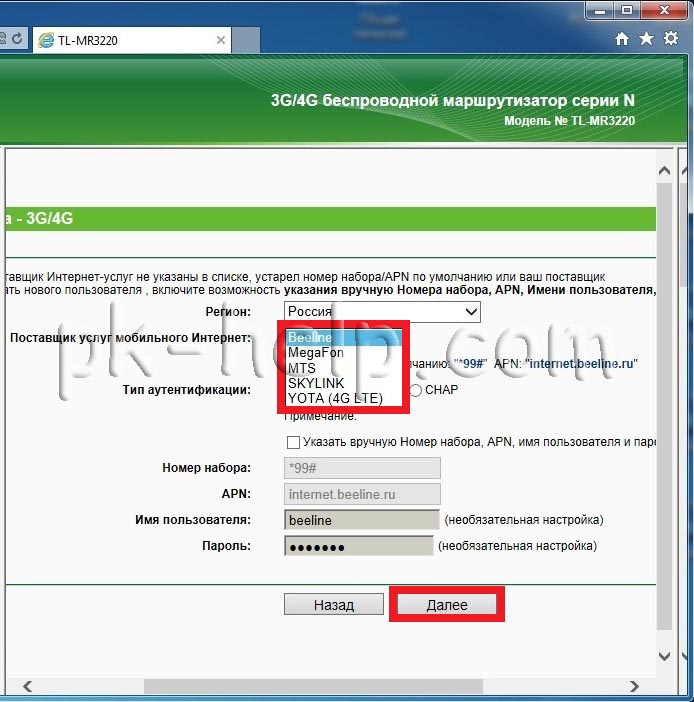
Task: Close the TL-MR3220 tab
Action: [221, 40]
